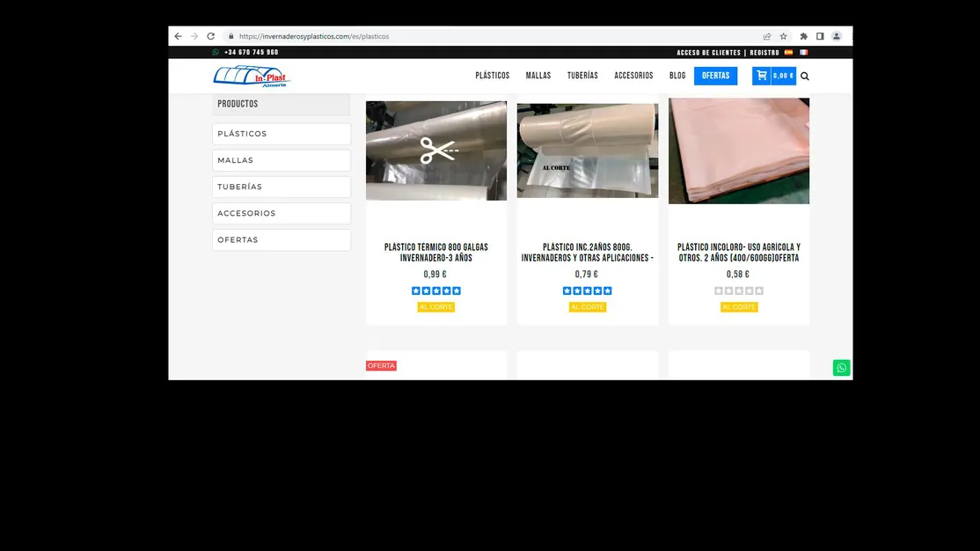980x551 pixels.
Task: Click the Plástico Inc.2años 800G title
Action: [x=588, y=253]
